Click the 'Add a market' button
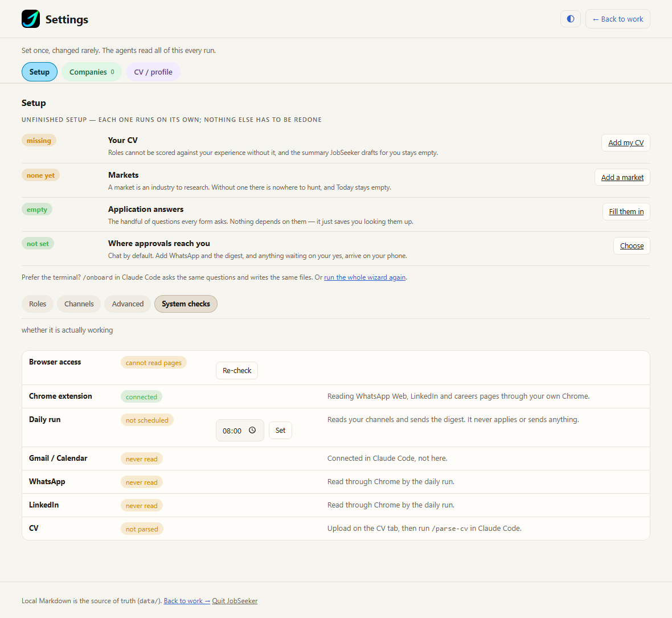The image size is (672, 618). pyautogui.click(x=622, y=178)
